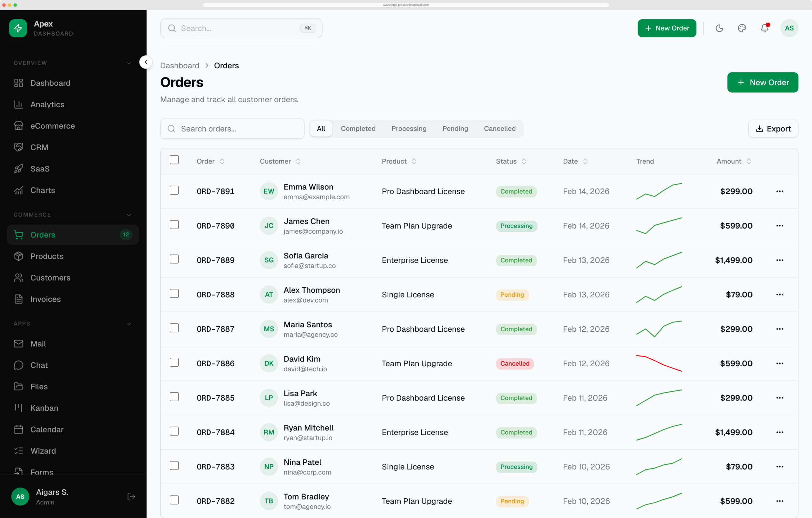Click the Apex lightning bolt logo
Screen dimensions: 812x518
(18, 28)
